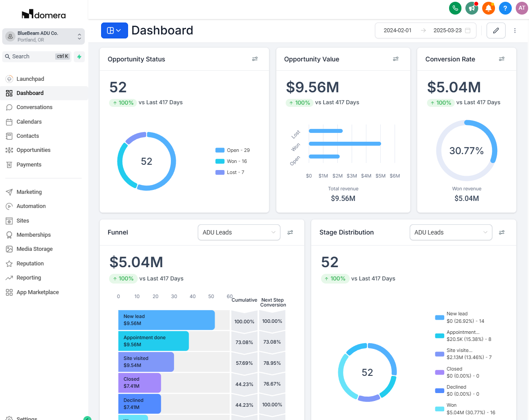529x420 pixels.
Task: Open the blue dashboard layout switcher dropdown
Action: [114, 30]
